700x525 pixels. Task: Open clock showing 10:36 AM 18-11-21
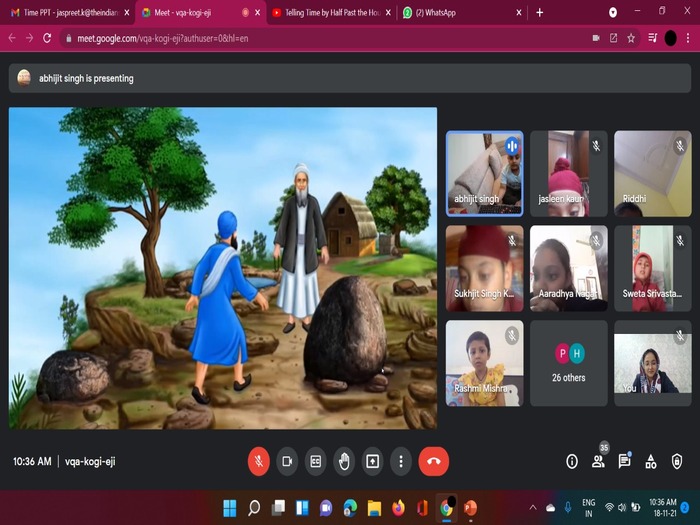click(662, 508)
